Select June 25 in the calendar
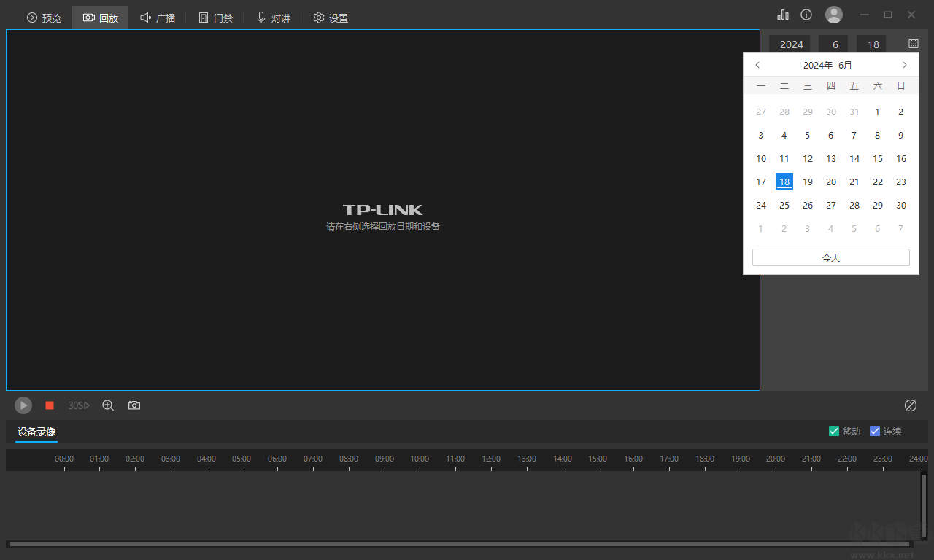Image resolution: width=934 pixels, height=560 pixels. tap(784, 206)
